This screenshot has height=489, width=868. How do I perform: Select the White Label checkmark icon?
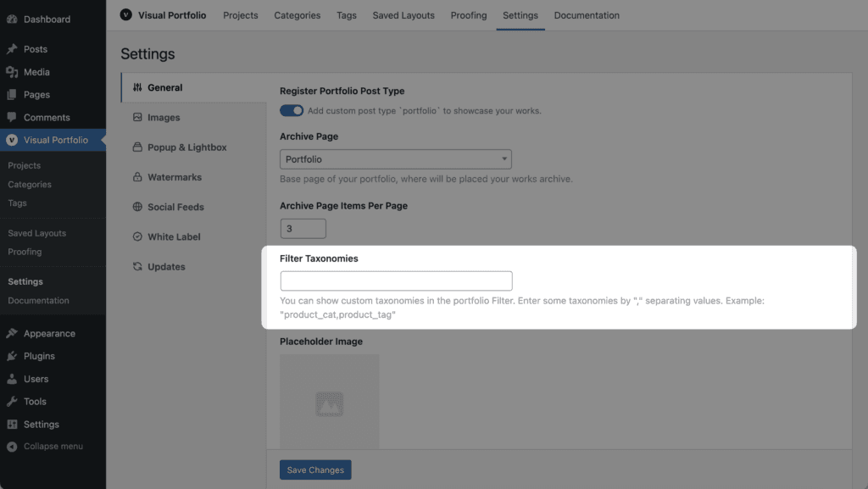(x=137, y=236)
